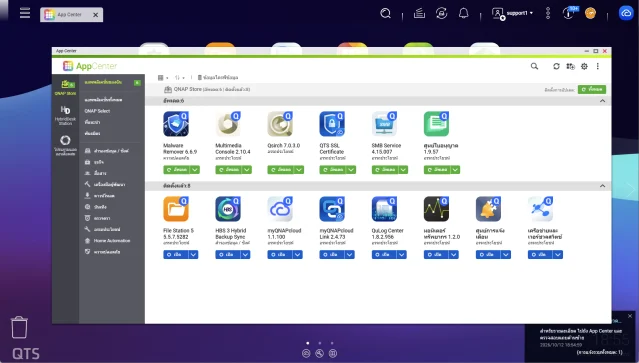Select HybridDesk Station in the left rail
Image resolution: width=639 pixels, height=363 pixels.
pyautogui.click(x=65, y=115)
